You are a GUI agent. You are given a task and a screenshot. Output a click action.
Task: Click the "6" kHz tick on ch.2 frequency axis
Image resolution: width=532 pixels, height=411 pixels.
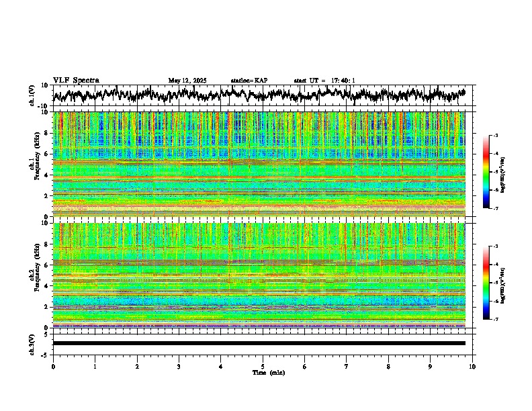[x=48, y=265]
